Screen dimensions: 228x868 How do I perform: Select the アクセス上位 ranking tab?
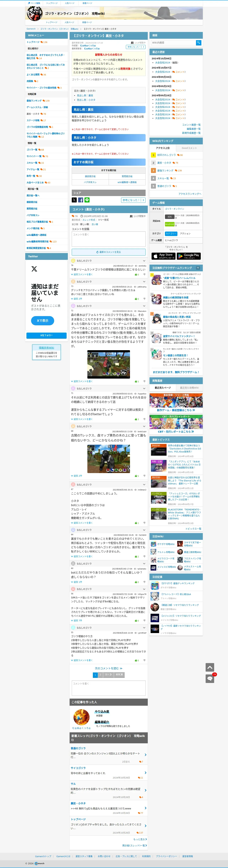pyautogui.click(x=163, y=148)
